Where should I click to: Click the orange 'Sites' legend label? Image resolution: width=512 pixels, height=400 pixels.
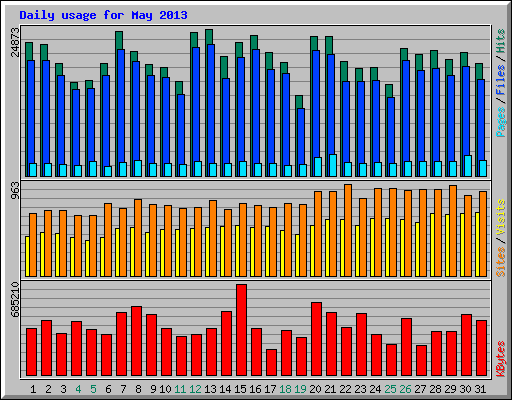coord(501,262)
